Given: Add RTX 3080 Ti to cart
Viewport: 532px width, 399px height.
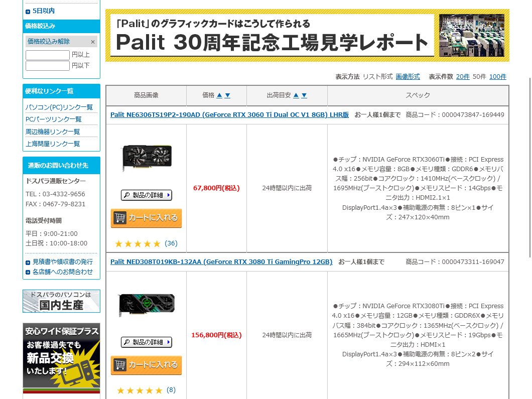Looking at the screenshot, I should pos(146,365).
